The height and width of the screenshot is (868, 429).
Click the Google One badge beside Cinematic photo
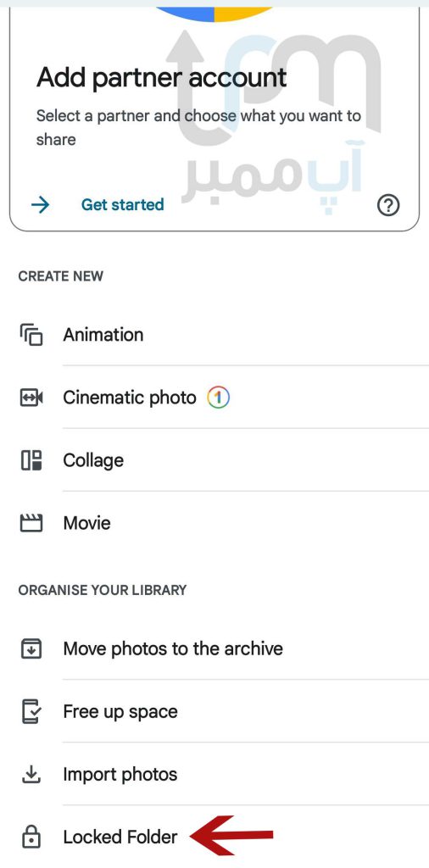(x=219, y=398)
